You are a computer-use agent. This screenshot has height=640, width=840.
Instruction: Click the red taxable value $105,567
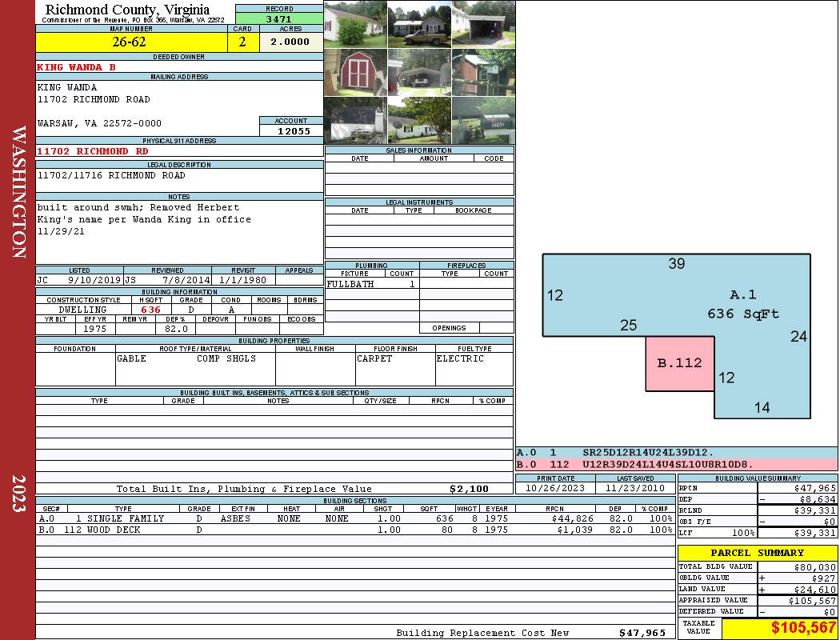pyautogui.click(x=803, y=628)
